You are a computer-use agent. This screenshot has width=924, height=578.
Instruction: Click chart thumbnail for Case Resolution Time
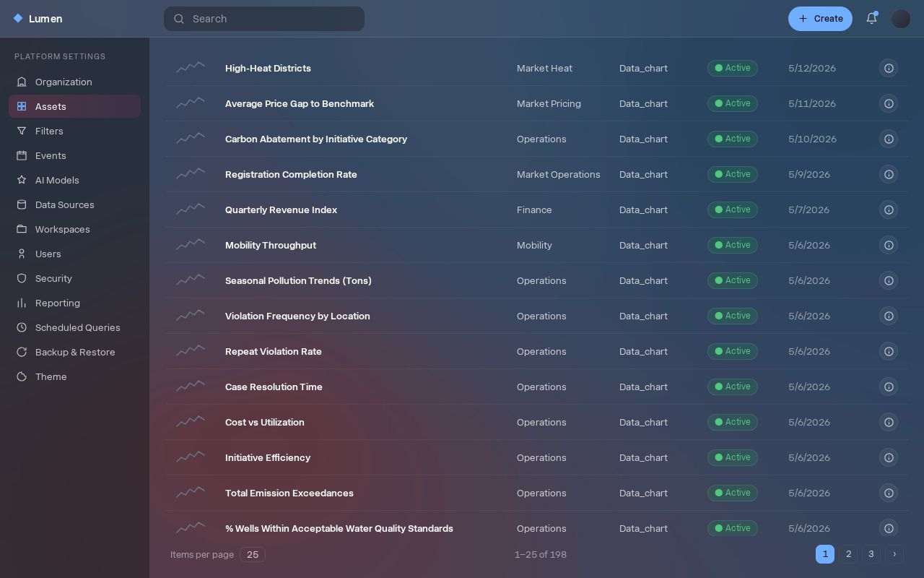191,387
